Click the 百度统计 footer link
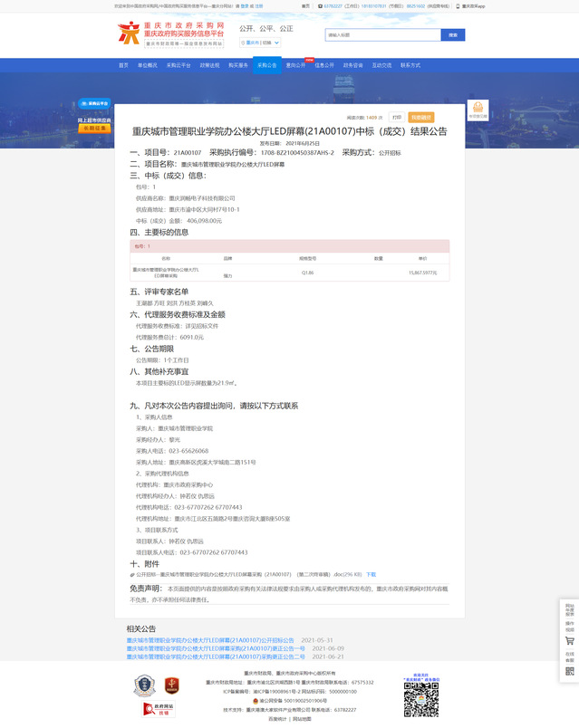579x728 pixels. click(277, 719)
